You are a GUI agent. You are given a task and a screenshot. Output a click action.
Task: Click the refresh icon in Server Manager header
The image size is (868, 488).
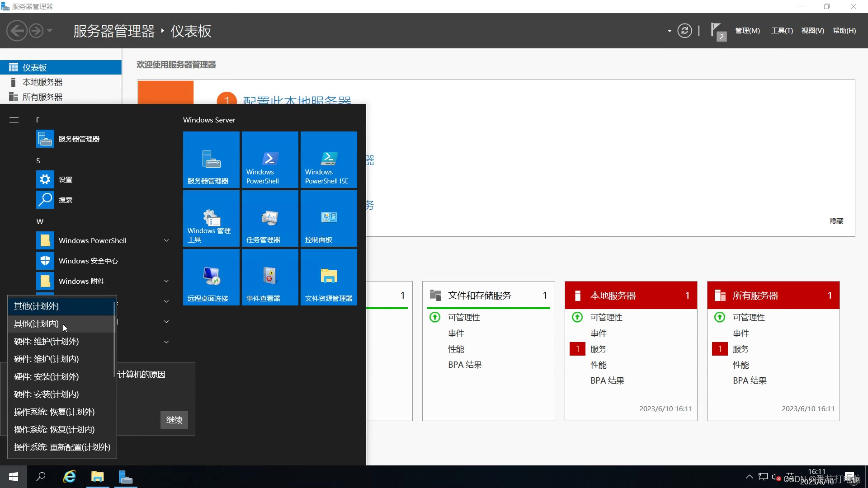click(684, 31)
